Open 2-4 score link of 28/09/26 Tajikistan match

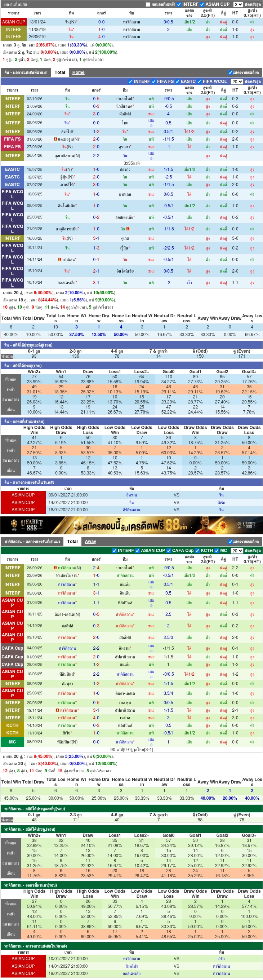96,568
